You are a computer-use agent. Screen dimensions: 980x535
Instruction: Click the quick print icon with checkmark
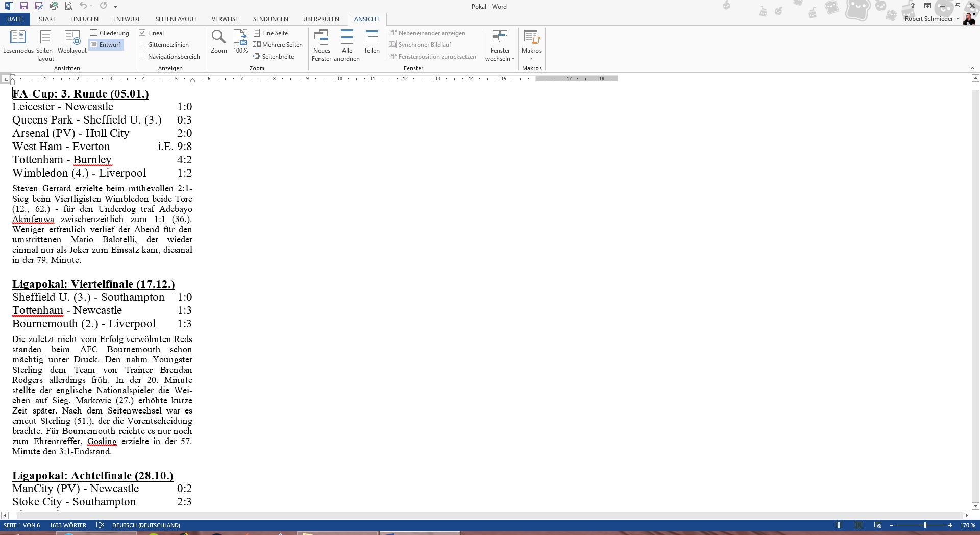point(54,6)
